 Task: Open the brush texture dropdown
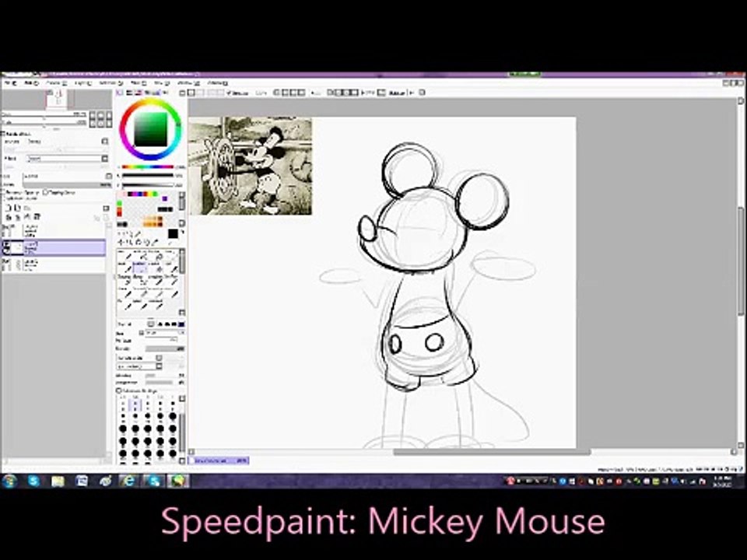(139, 366)
